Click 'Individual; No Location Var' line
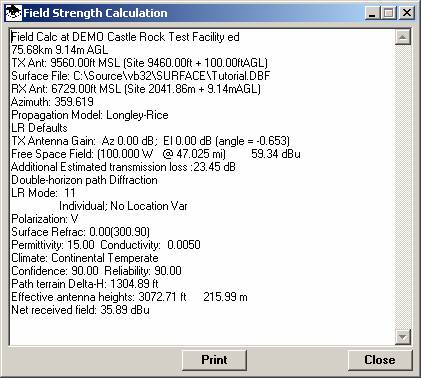Image resolution: width=421 pixels, height=378 pixels. [x=123, y=206]
